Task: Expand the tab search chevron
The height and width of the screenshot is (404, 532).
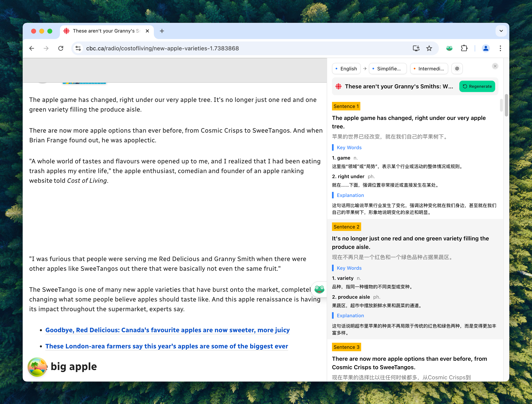Action: coord(501,31)
